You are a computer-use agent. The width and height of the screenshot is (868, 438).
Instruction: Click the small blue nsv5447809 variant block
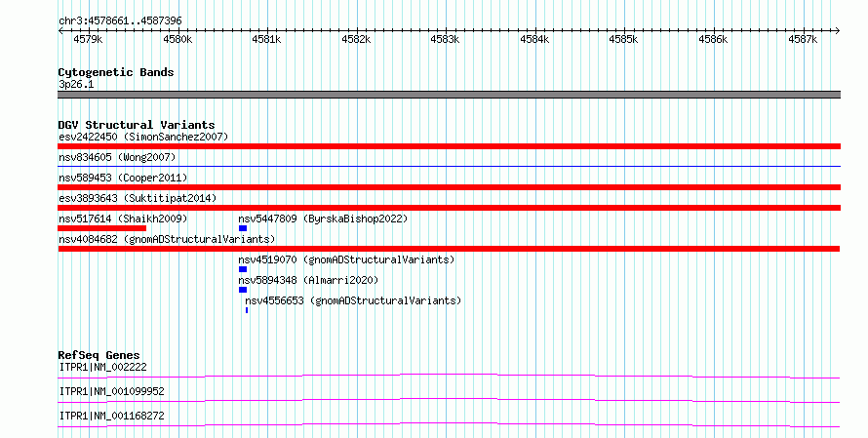[x=243, y=228]
